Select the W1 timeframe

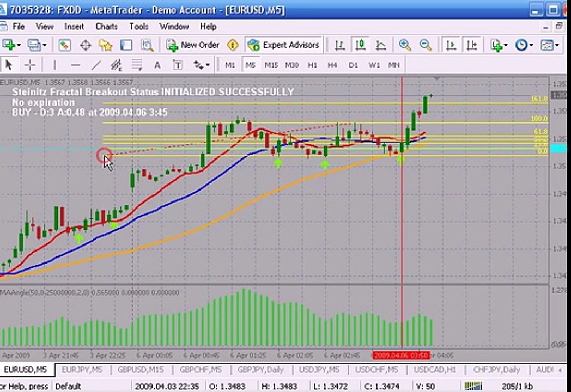374,65
